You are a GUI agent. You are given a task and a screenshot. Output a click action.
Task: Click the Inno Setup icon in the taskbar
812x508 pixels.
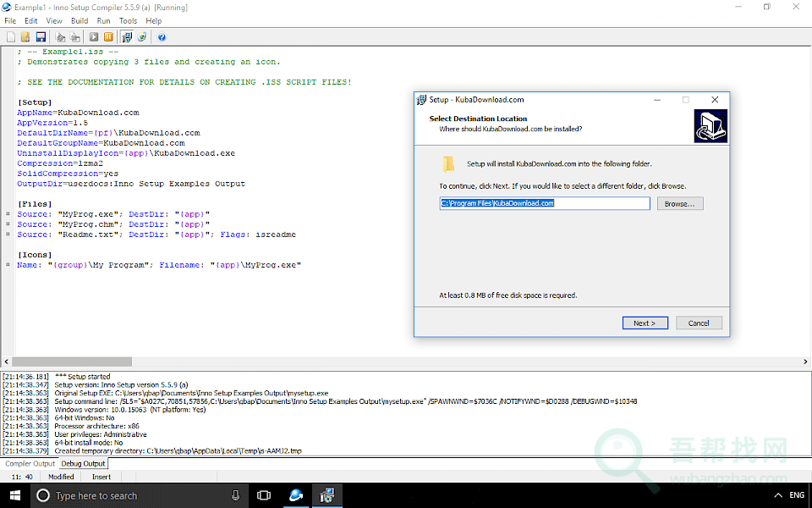tap(327, 495)
